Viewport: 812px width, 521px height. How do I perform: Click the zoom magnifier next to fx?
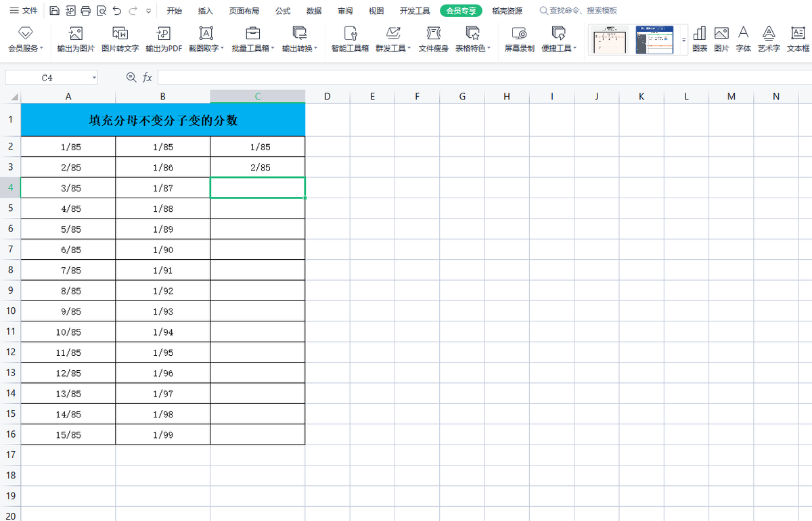[x=131, y=78]
